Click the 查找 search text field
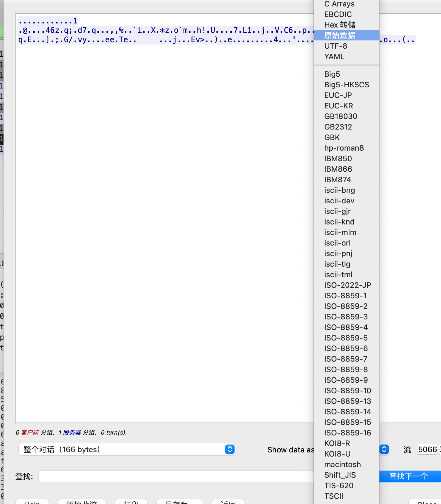Image resolution: width=441 pixels, height=504 pixels. tap(176, 476)
